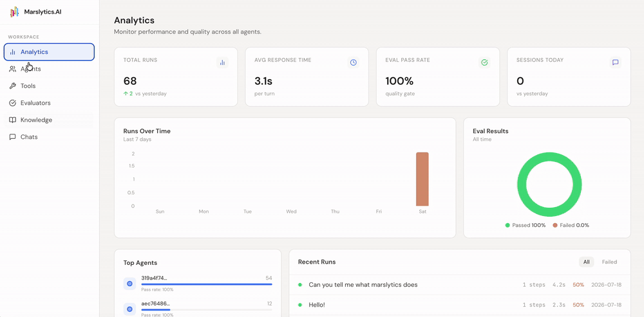Switch to the Chats page
This screenshot has height=317, width=644.
pyautogui.click(x=50, y=137)
